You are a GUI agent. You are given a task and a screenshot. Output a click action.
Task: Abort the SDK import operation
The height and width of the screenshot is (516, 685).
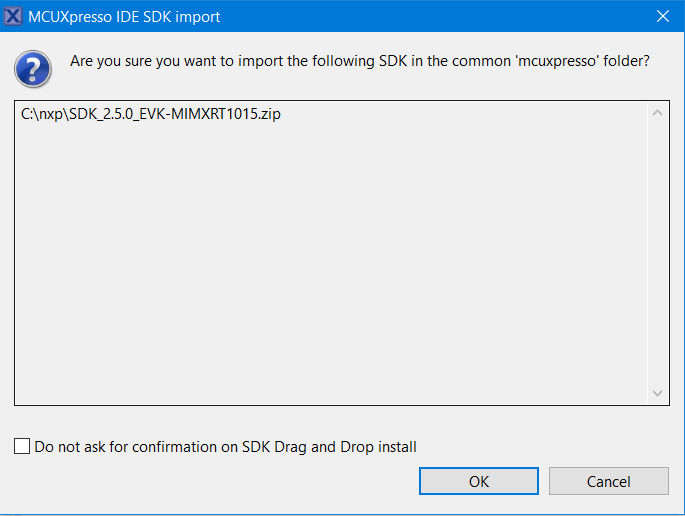pos(608,481)
